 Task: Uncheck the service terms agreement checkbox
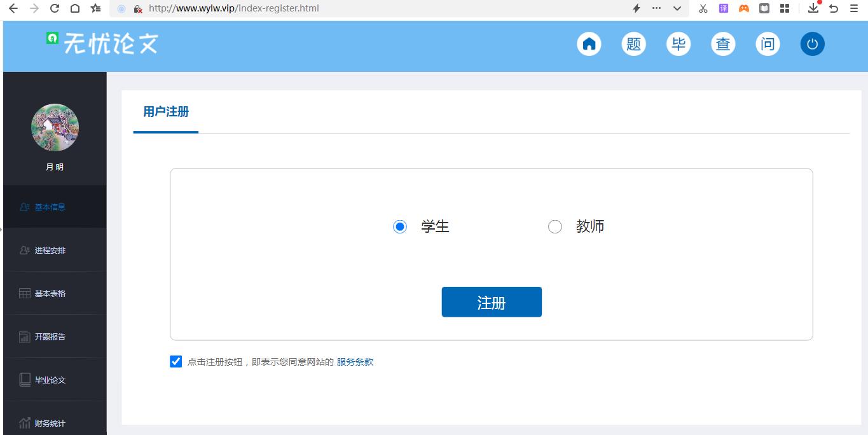point(175,361)
